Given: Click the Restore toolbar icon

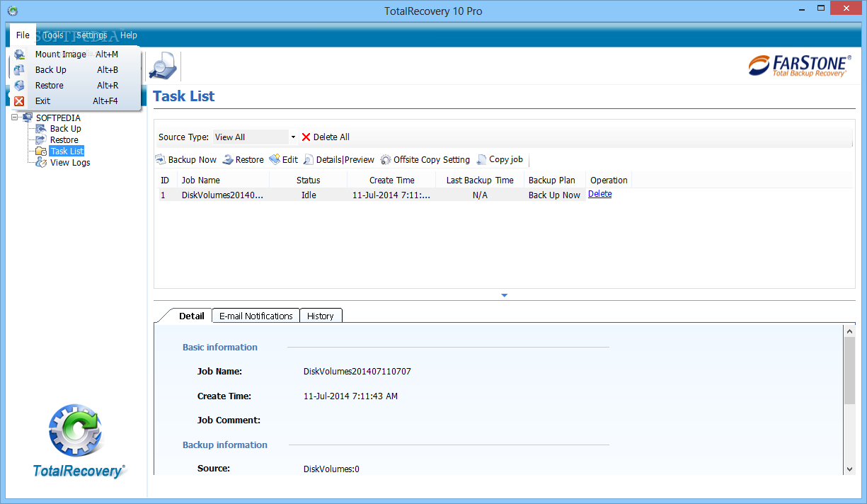Looking at the screenshot, I should [x=228, y=160].
